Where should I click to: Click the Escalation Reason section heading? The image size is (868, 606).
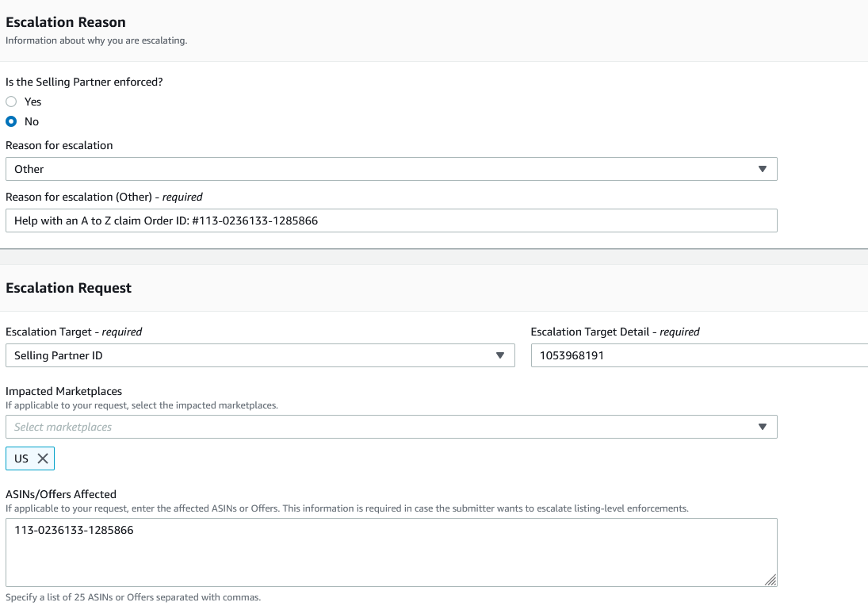point(66,22)
